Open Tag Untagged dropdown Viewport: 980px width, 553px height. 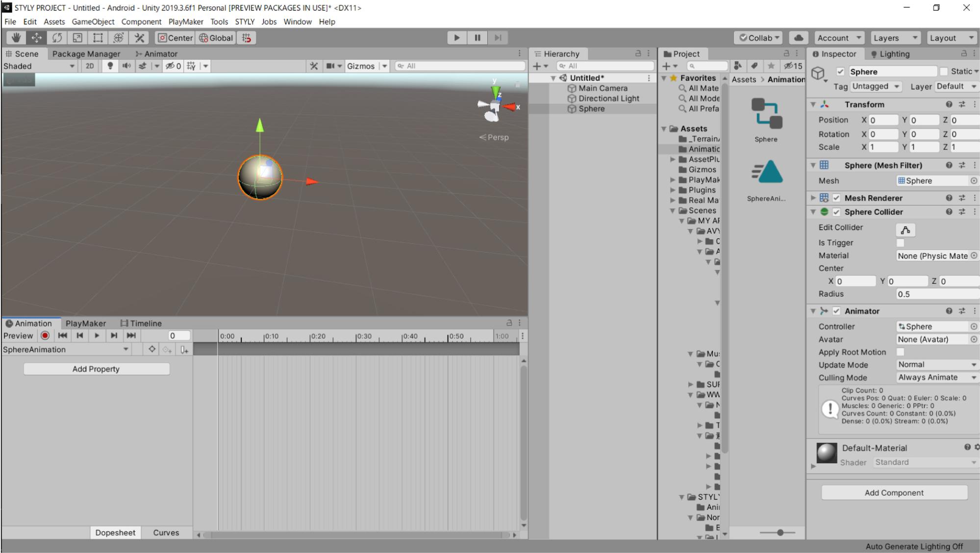point(876,86)
